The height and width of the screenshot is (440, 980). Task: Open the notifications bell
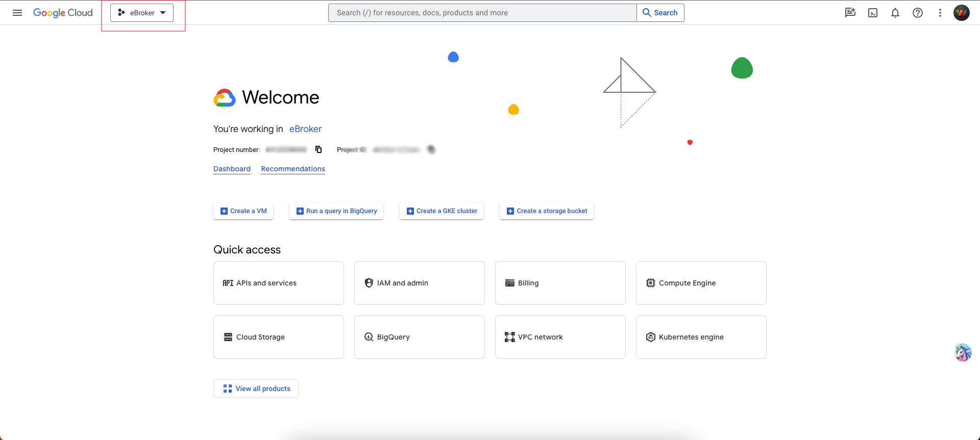895,13
